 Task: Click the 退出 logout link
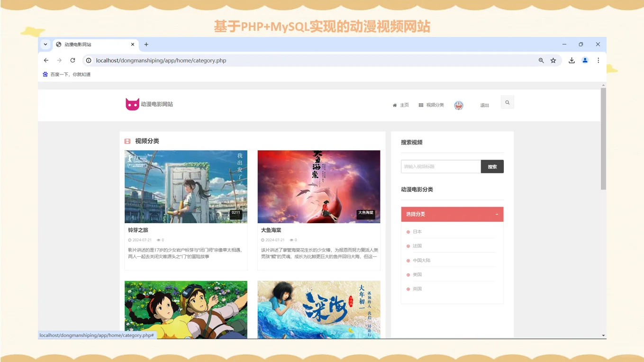click(484, 105)
